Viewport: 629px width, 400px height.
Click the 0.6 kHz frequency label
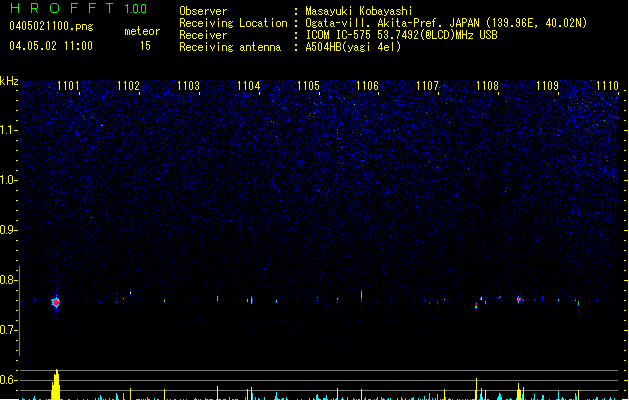pyautogui.click(x=8, y=380)
